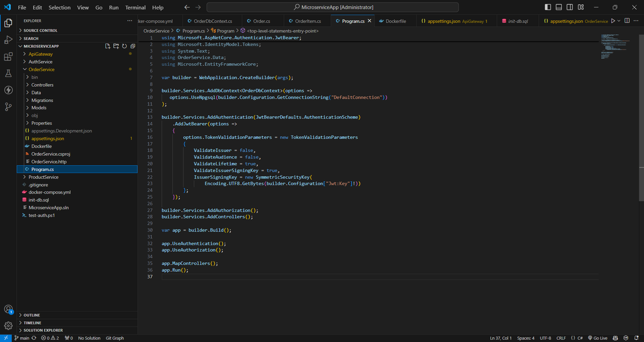
Task: Open the Terminal menu
Action: click(x=135, y=8)
